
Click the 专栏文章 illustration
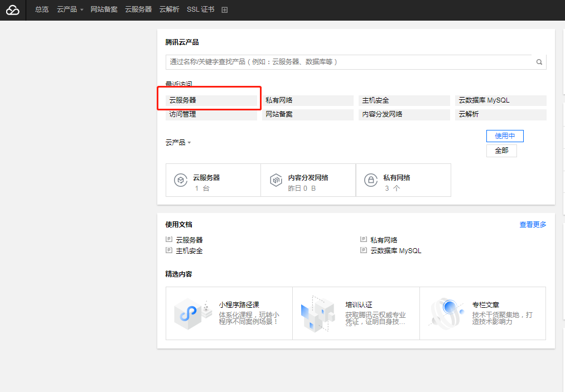[446, 313]
